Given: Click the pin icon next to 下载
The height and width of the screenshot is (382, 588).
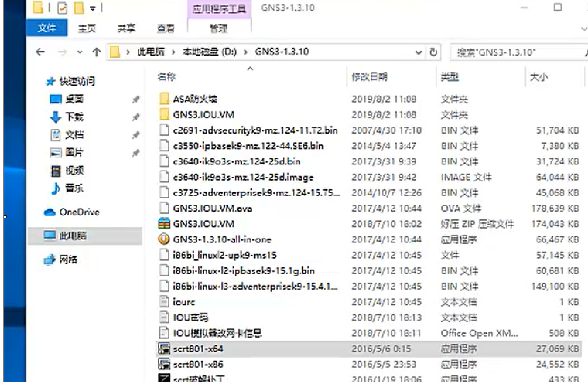Looking at the screenshot, I should [136, 117].
